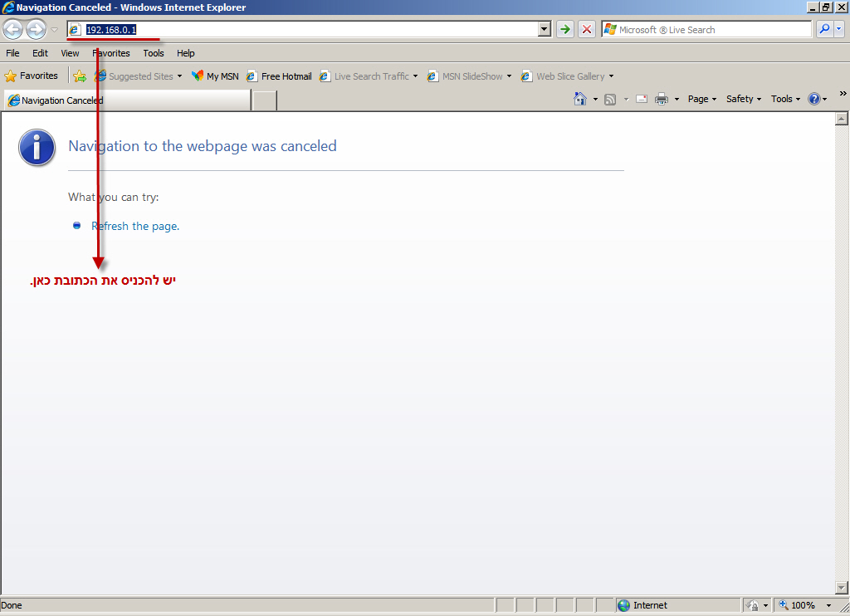Open the Page dropdown menu
Viewport: 850px width, 616px height.
pos(702,99)
